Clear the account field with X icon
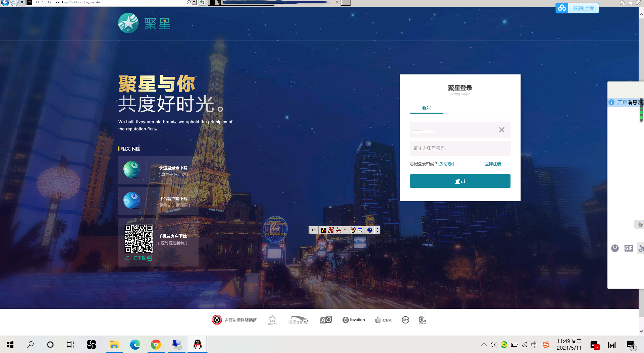Screen dimensions: 644x353 point(501,130)
